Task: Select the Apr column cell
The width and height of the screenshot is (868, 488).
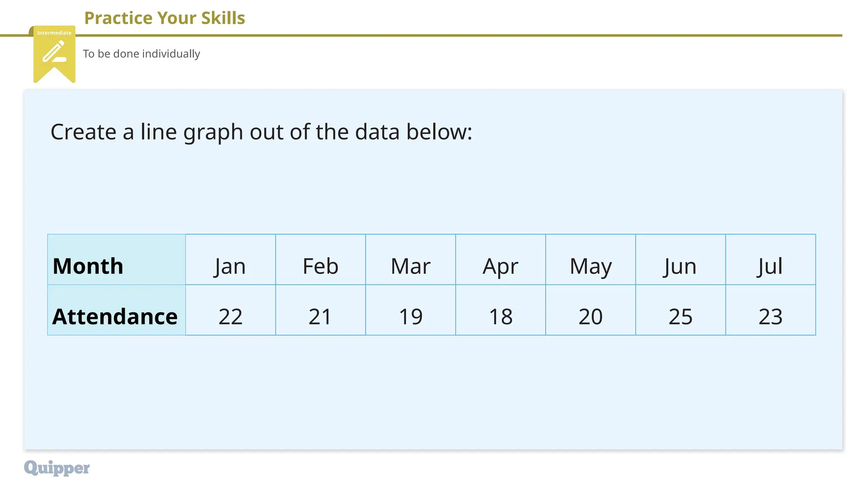Action: [x=501, y=259]
